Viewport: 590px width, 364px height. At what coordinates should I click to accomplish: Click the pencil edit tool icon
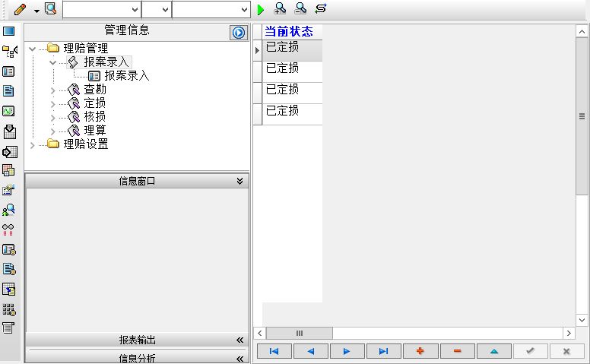tap(20, 9)
